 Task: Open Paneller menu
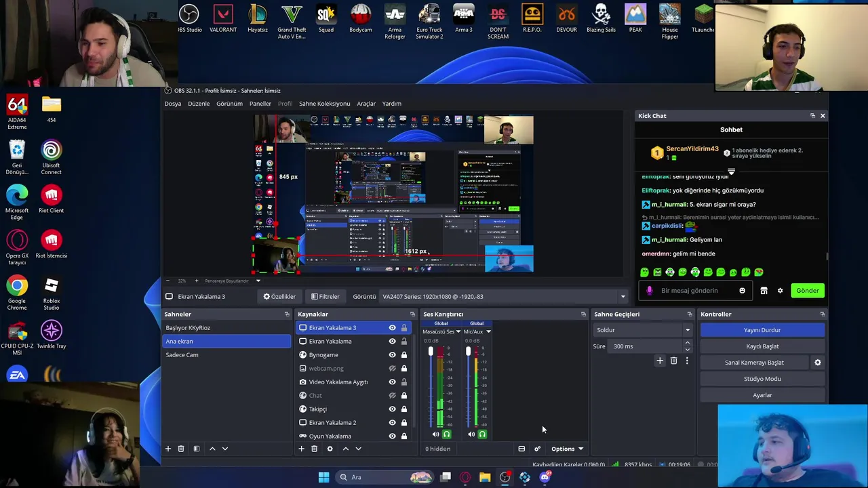(x=260, y=104)
